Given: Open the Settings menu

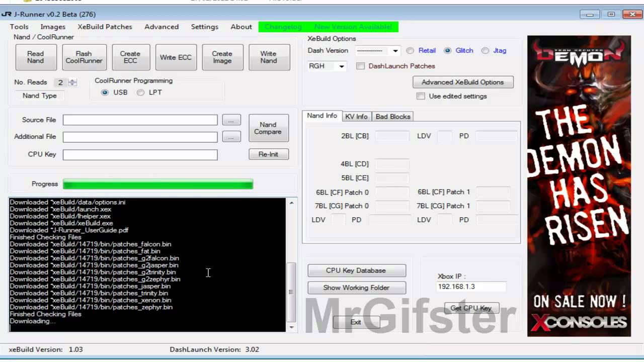Looking at the screenshot, I should click(x=204, y=27).
